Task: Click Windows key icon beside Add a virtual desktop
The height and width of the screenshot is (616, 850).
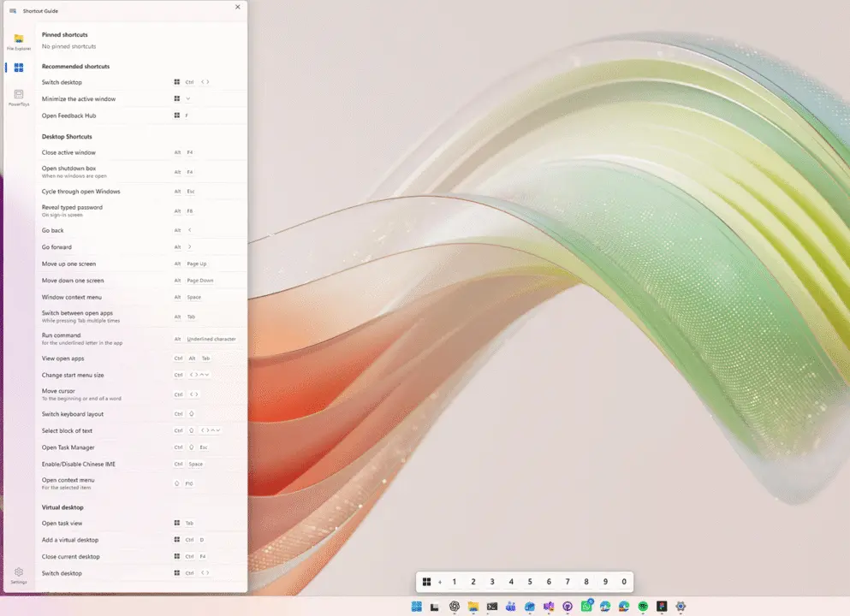Action: click(176, 540)
